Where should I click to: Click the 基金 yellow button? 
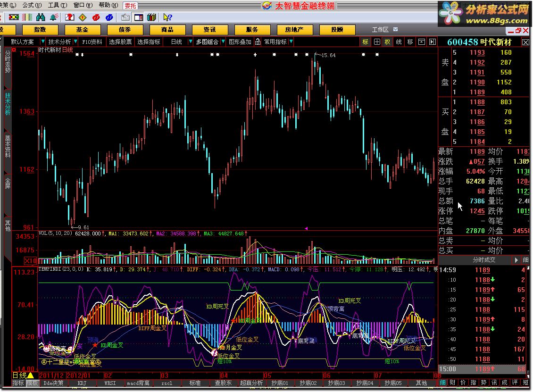[82, 30]
